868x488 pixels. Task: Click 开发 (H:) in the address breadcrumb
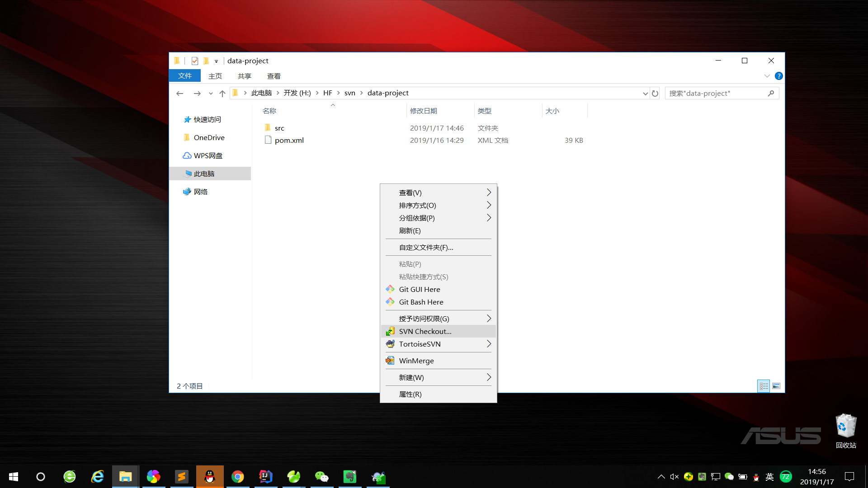(x=297, y=93)
